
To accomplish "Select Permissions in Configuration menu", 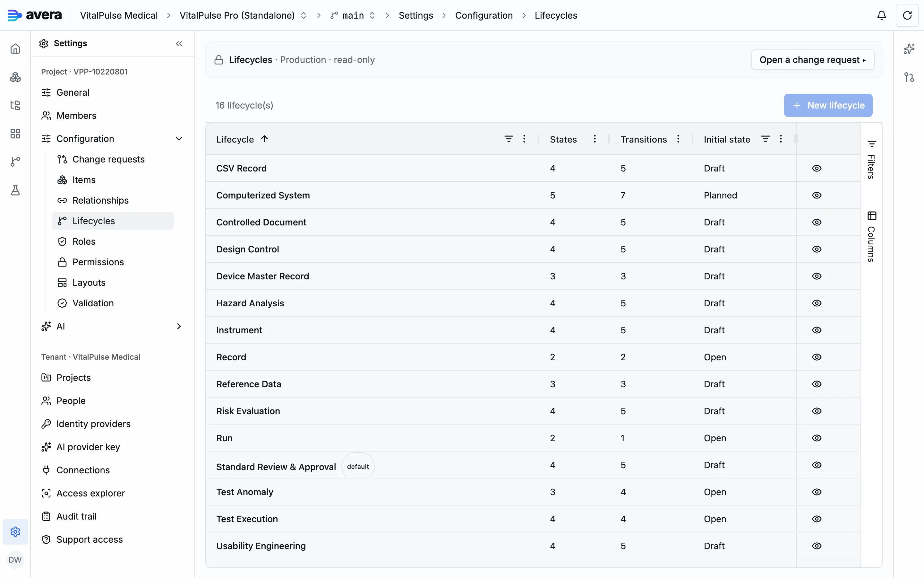I will [113, 262].
